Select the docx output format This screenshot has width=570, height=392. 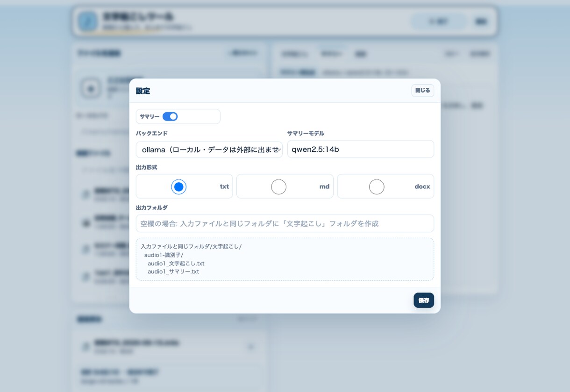coord(377,187)
